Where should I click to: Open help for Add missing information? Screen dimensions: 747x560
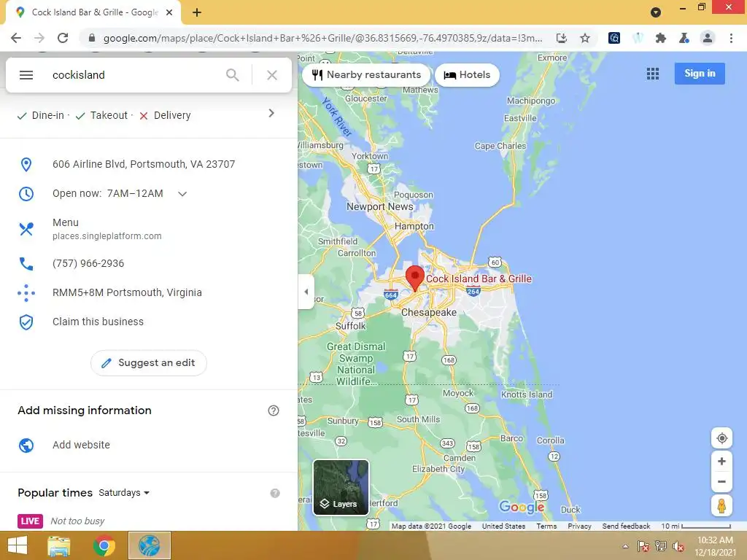(x=274, y=411)
